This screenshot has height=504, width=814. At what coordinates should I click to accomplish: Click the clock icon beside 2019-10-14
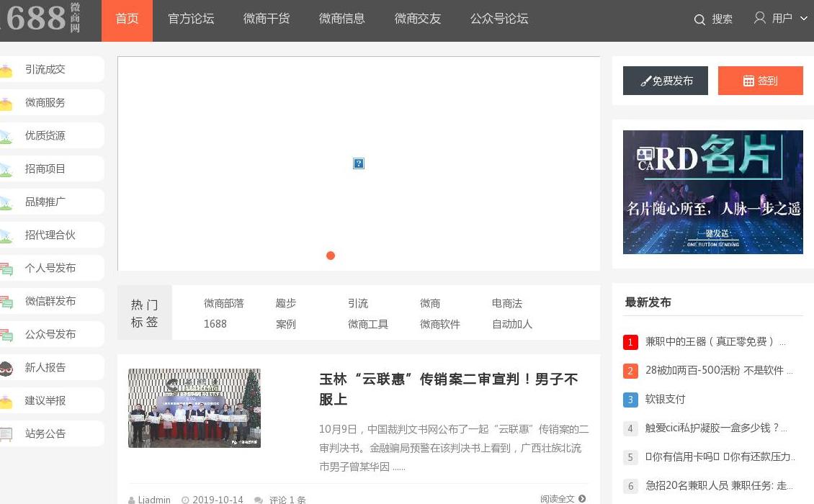pos(185,500)
